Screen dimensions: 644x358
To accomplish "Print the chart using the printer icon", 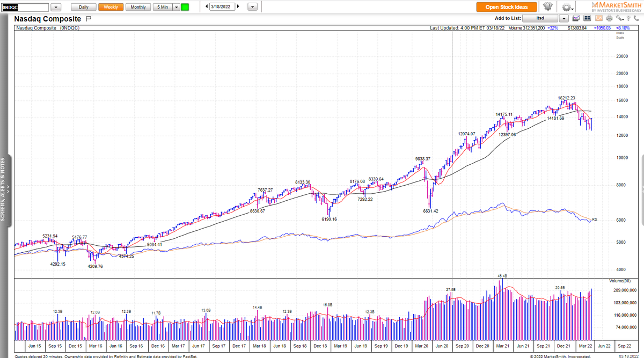I will [609, 18].
